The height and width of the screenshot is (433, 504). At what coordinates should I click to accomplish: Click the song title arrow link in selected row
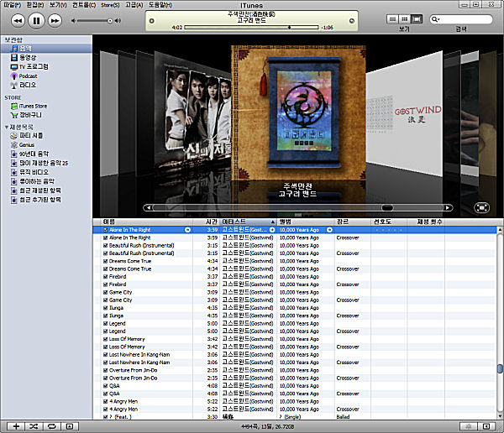pos(187,230)
